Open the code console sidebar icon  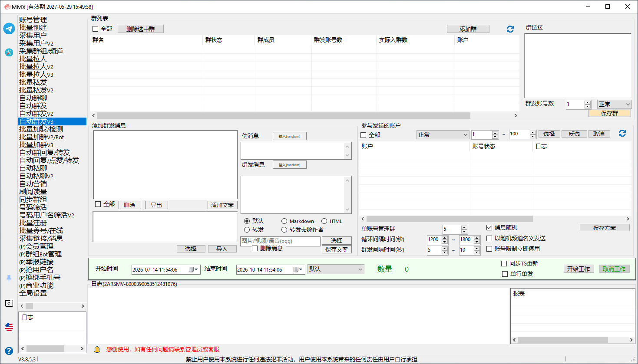tap(9, 303)
